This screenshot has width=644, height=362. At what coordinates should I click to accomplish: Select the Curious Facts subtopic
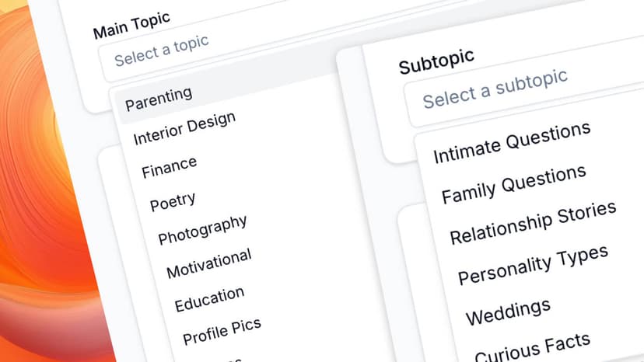[533, 348]
